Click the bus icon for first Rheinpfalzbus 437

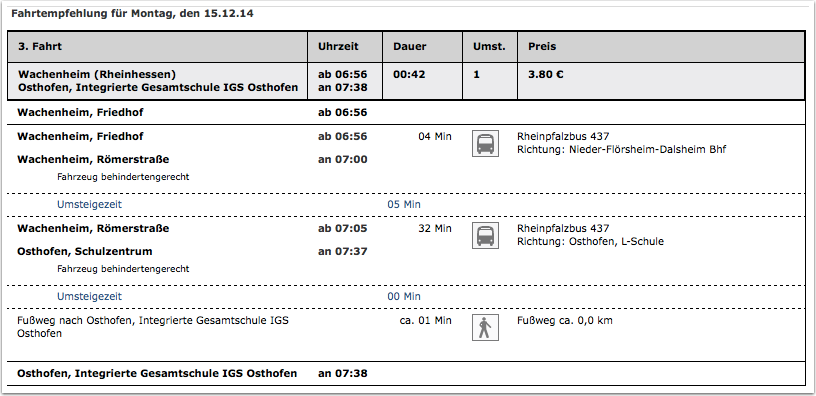pos(485,143)
